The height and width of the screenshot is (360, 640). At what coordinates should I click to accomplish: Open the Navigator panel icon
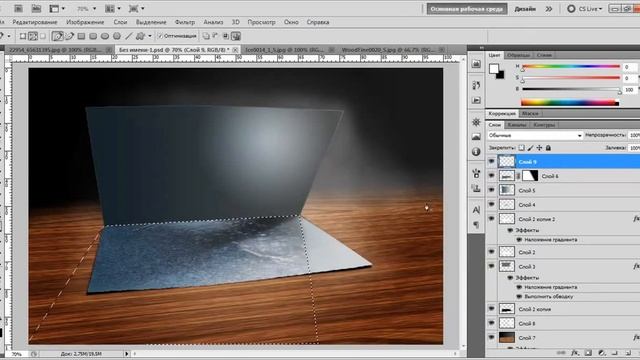pyautogui.click(x=476, y=122)
